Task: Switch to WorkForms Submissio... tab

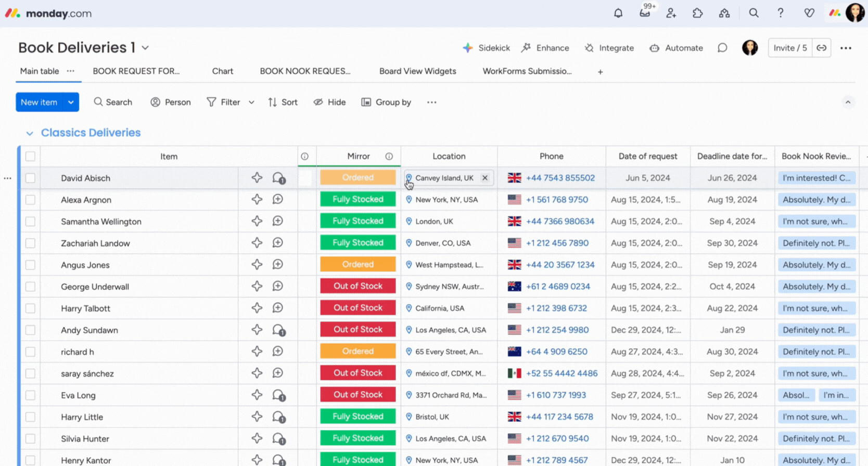Action: tap(527, 71)
